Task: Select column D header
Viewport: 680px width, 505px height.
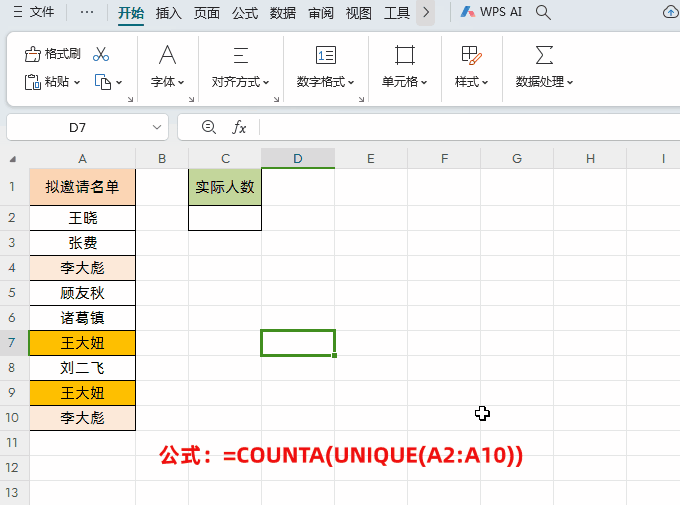Action: click(x=298, y=159)
